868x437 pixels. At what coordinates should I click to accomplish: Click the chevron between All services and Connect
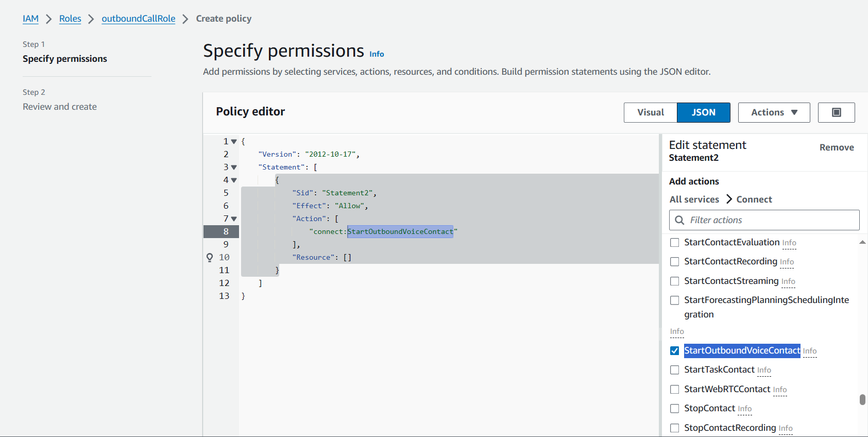729,199
